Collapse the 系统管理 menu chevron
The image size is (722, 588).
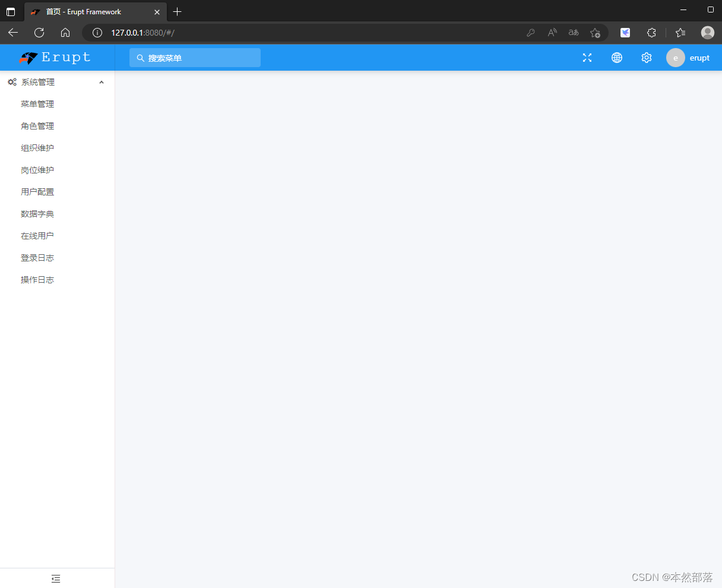pyautogui.click(x=102, y=82)
